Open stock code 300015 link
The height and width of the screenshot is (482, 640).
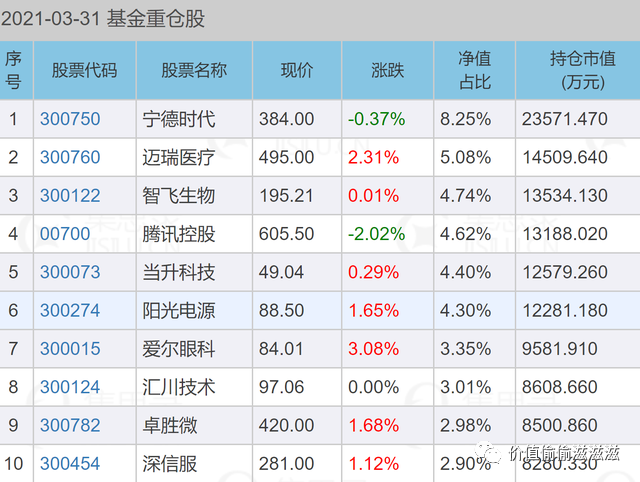click(70, 349)
